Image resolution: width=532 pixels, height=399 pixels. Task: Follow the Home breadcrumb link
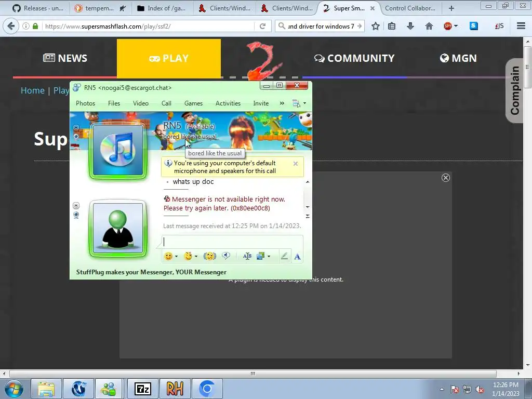tap(33, 90)
